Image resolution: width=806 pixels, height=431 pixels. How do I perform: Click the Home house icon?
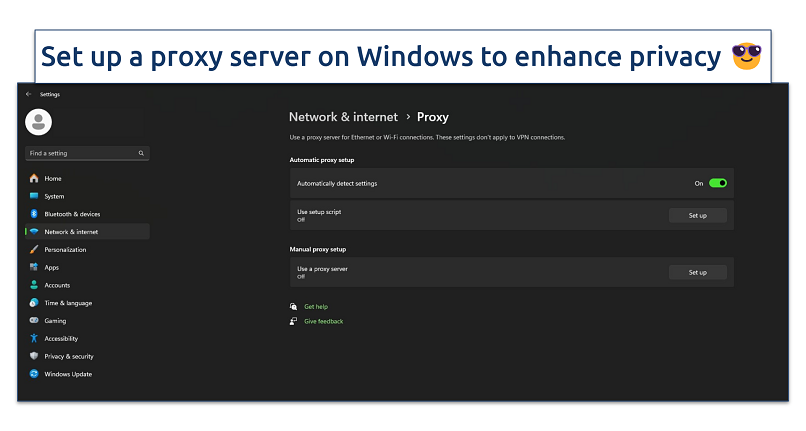coord(34,178)
